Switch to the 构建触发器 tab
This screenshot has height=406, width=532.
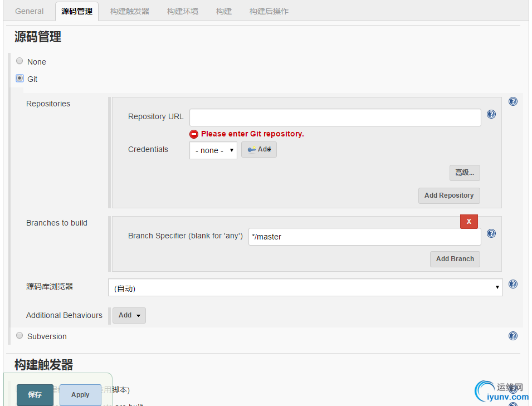tap(130, 11)
